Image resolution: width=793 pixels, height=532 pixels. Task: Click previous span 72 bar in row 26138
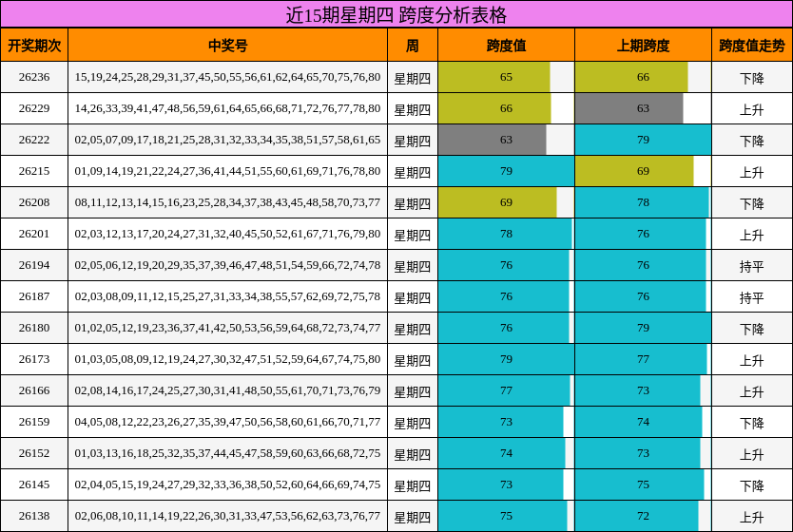coord(637,515)
